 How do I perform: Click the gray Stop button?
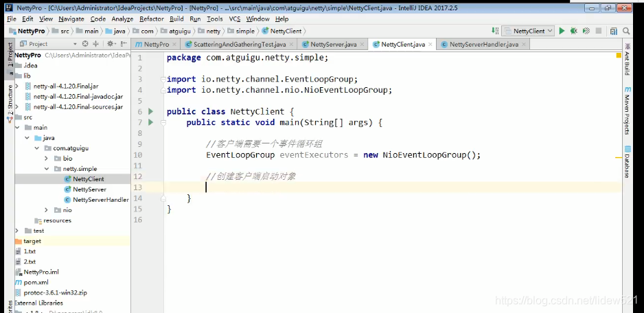tap(599, 31)
